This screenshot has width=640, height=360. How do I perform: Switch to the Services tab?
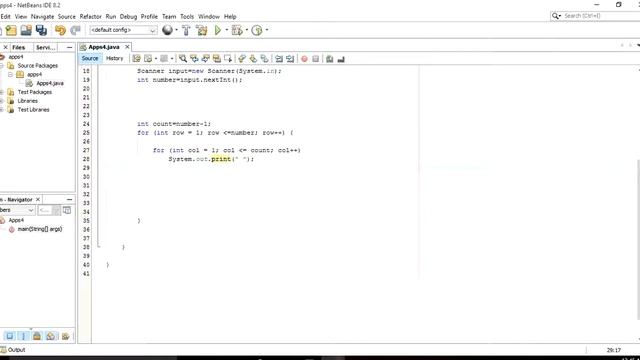[x=45, y=47]
